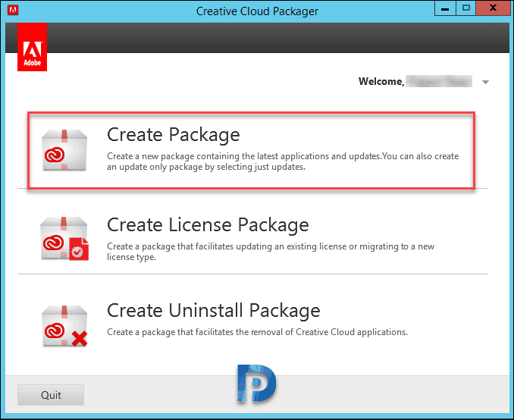514x420 pixels.
Task: Click the 'latest applications and updates' description text
Action: click(283, 161)
